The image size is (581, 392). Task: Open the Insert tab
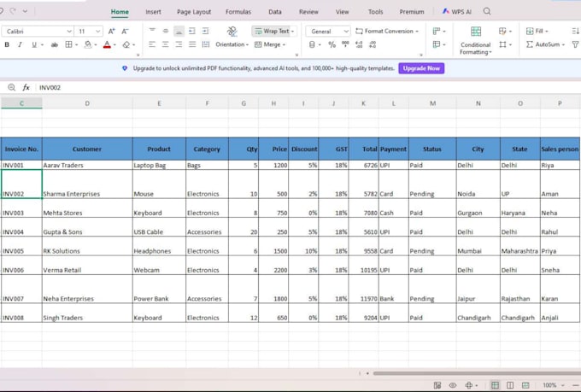153,12
